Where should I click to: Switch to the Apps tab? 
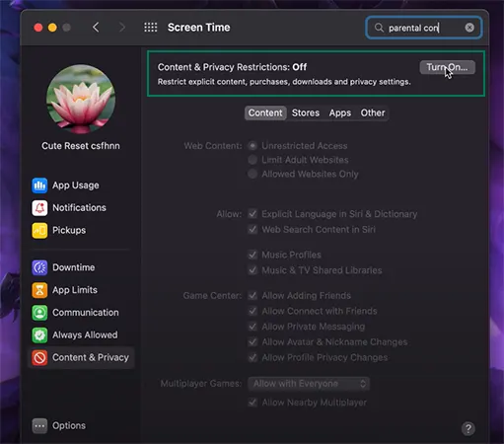[340, 113]
